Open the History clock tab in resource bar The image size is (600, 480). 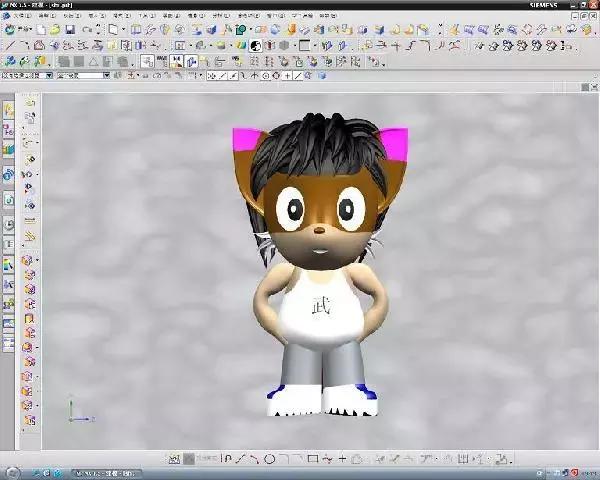(x=9, y=223)
